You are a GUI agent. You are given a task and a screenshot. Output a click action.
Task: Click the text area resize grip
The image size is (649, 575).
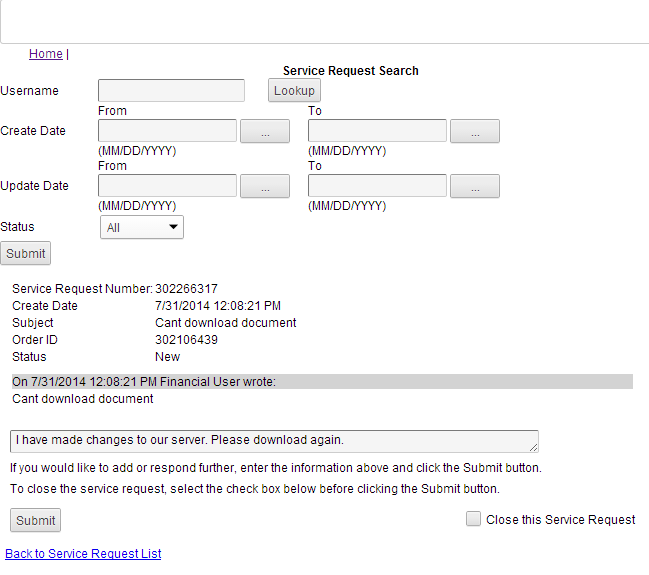tap(534, 448)
